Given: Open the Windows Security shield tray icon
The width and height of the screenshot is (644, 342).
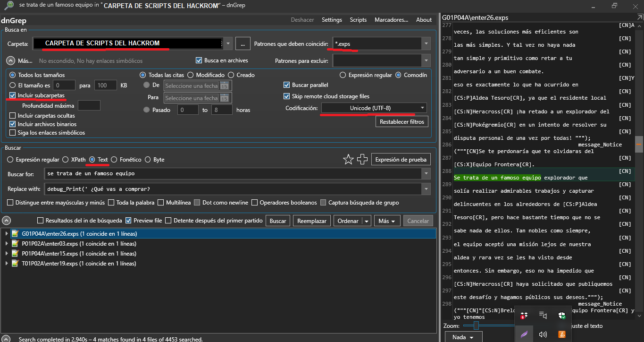Looking at the screenshot, I should (x=561, y=316).
